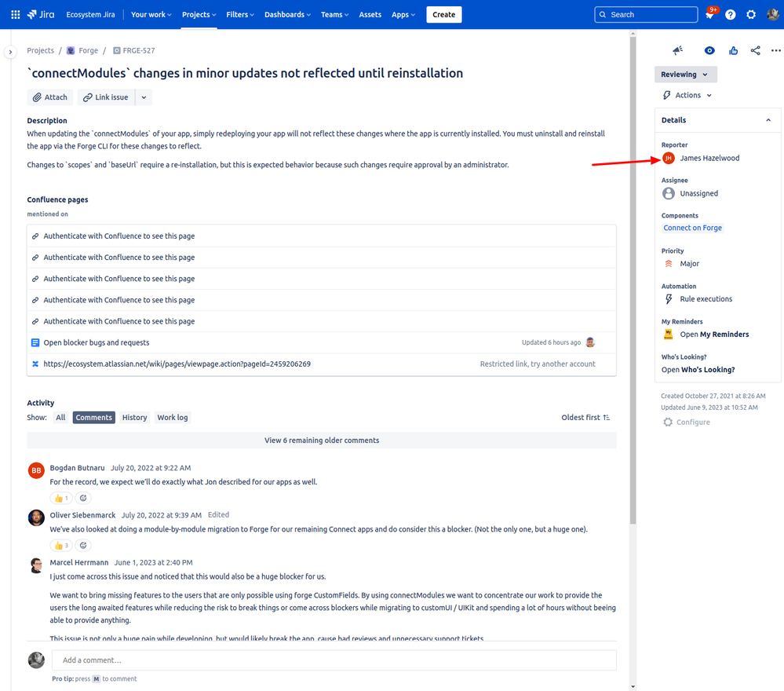The height and width of the screenshot is (691, 784).
Task: Add reaction to Bogdan Butnaru's comment
Action: pyautogui.click(x=83, y=498)
